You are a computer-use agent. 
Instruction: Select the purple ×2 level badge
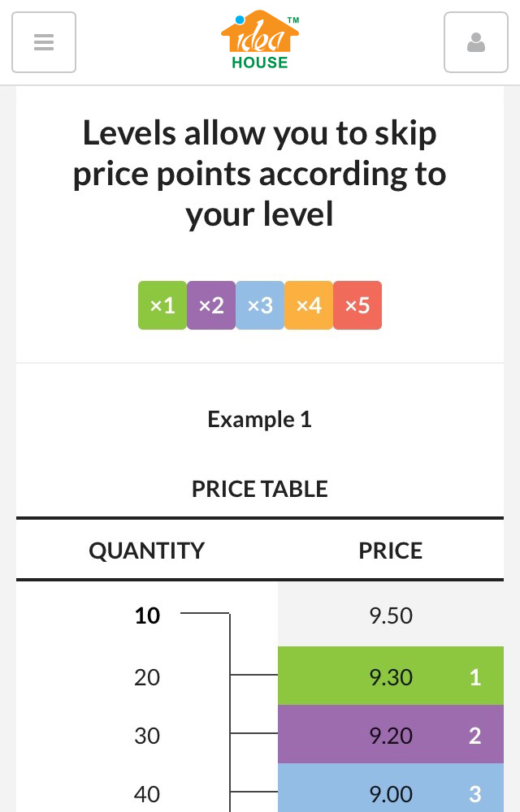[210, 305]
